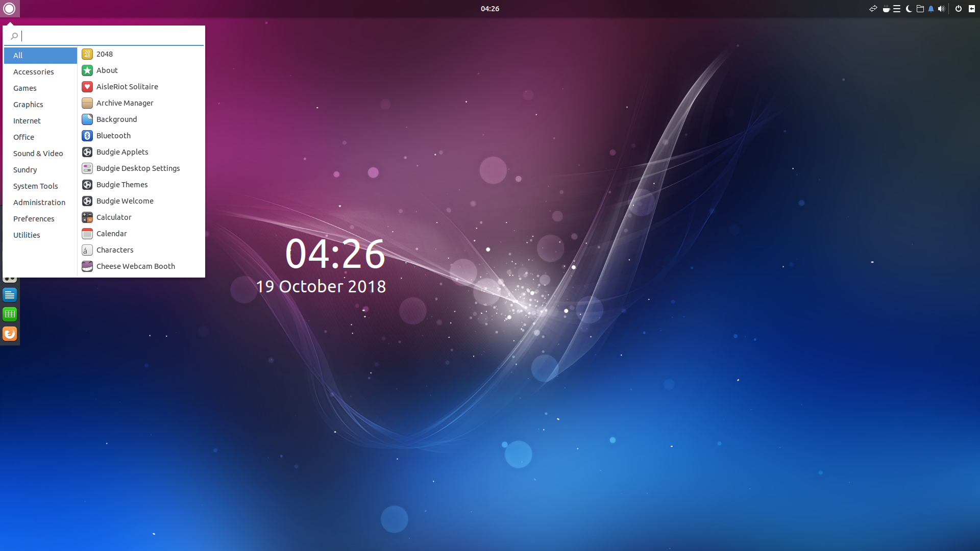
Task: Launch AisleRiot Solitaire
Action: (141, 87)
